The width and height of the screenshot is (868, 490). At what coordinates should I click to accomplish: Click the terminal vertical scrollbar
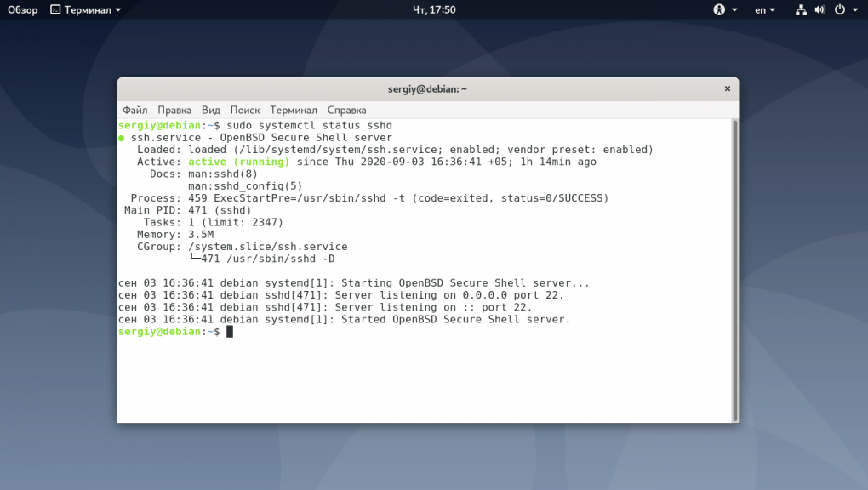(735, 271)
